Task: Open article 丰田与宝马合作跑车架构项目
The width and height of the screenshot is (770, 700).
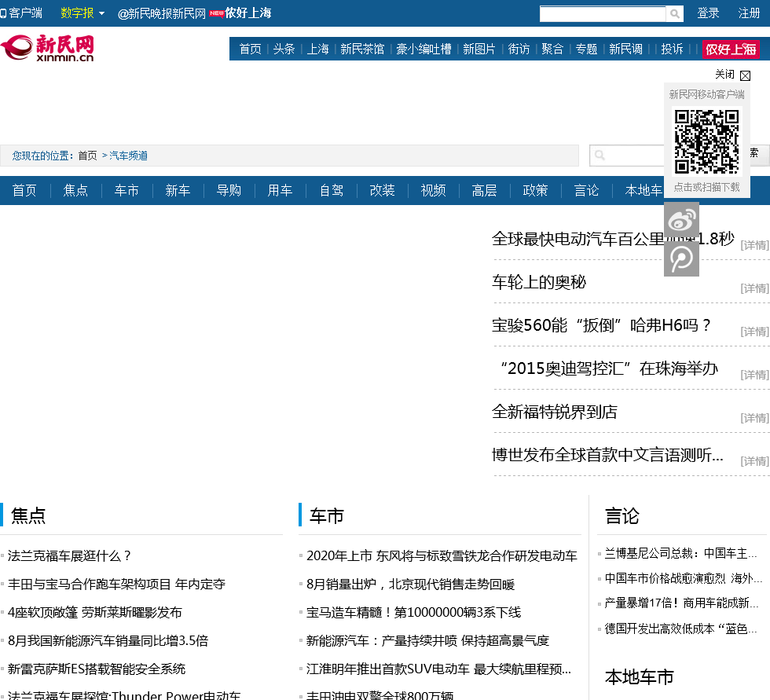Action: pos(116,585)
